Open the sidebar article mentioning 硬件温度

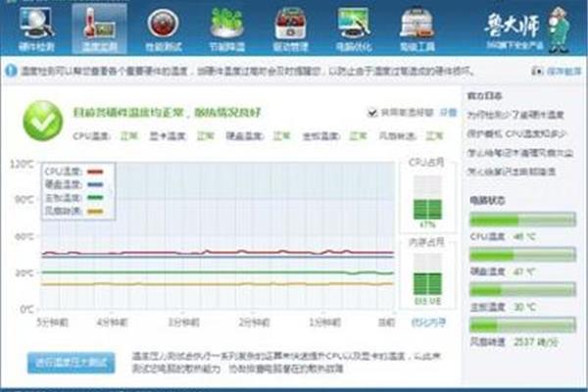pos(515,116)
